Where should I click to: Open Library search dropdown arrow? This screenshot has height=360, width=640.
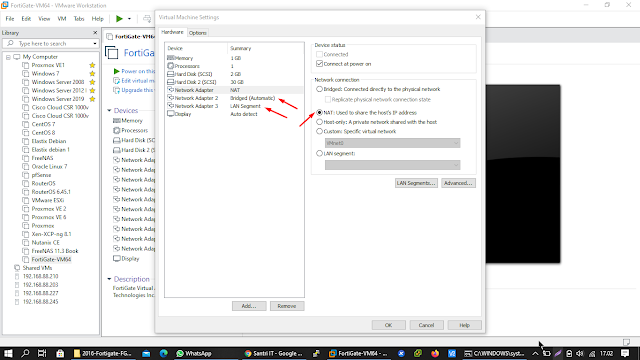[x=95, y=44]
